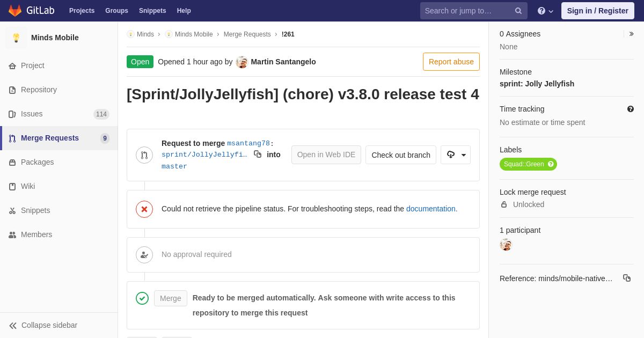
Task: Open the msantang78 source namespace link
Action: point(248,143)
